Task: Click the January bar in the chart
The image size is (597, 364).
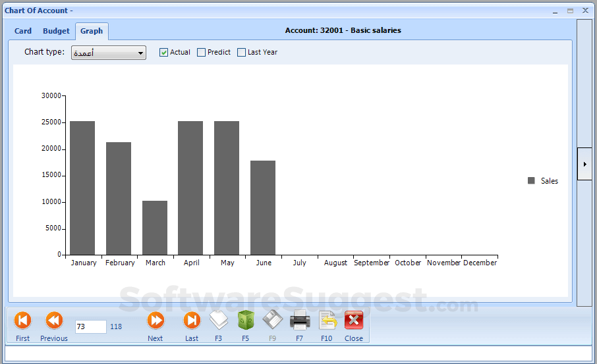Action: coord(82,188)
